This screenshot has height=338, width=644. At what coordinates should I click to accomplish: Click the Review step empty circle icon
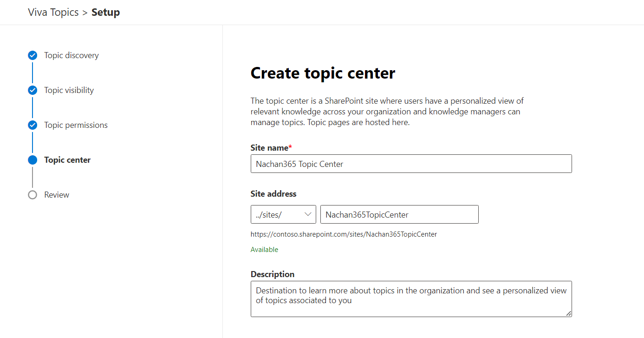[33, 195]
